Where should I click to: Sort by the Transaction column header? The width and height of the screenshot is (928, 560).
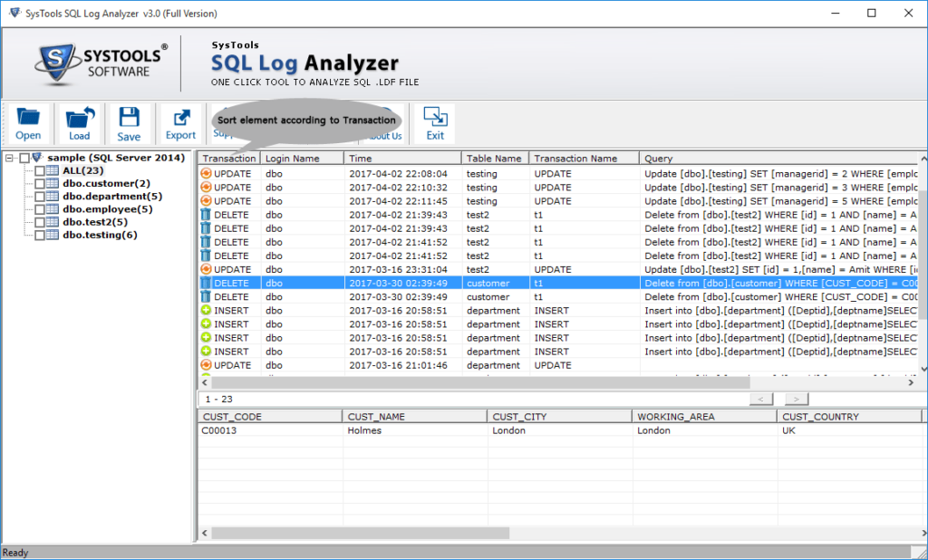(x=229, y=158)
